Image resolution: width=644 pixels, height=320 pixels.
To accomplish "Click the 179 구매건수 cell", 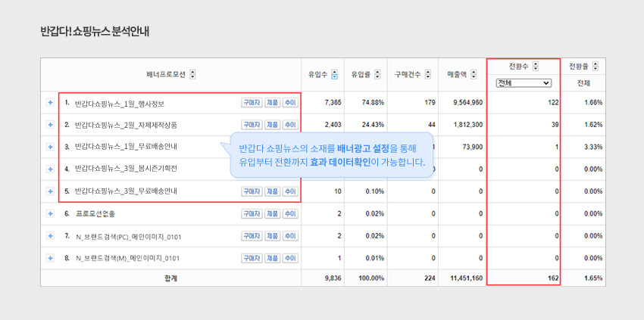I will (x=430, y=103).
